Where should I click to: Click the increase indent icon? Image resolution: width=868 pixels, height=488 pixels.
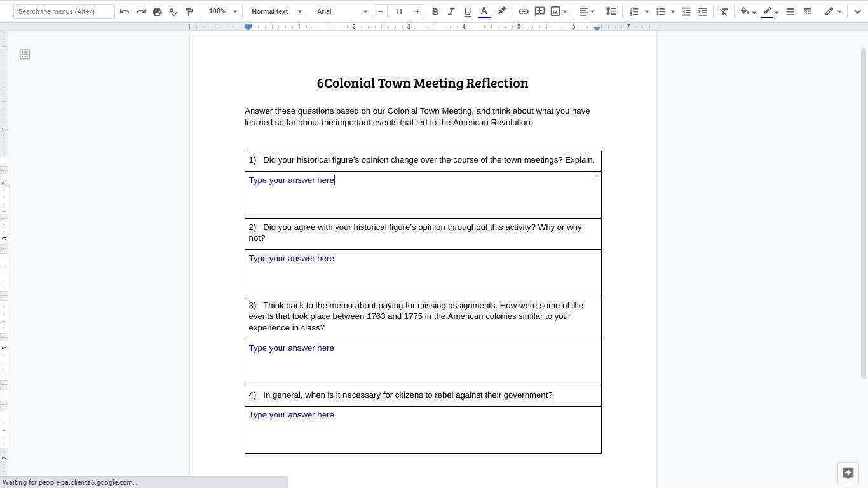[702, 11]
